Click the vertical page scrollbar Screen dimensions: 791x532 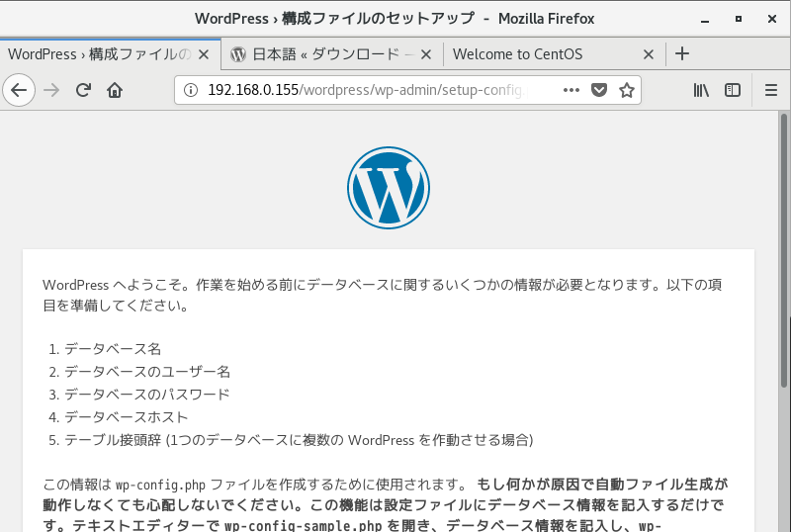pyautogui.click(x=784, y=250)
